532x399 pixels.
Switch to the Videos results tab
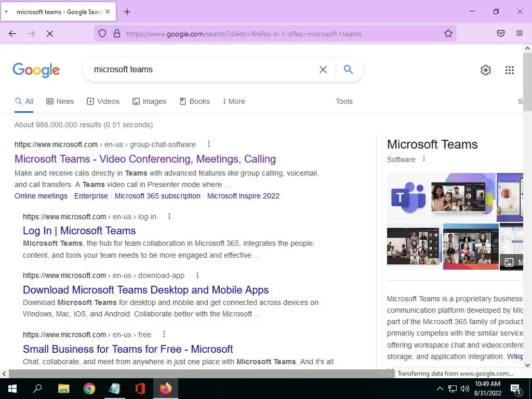coord(103,101)
